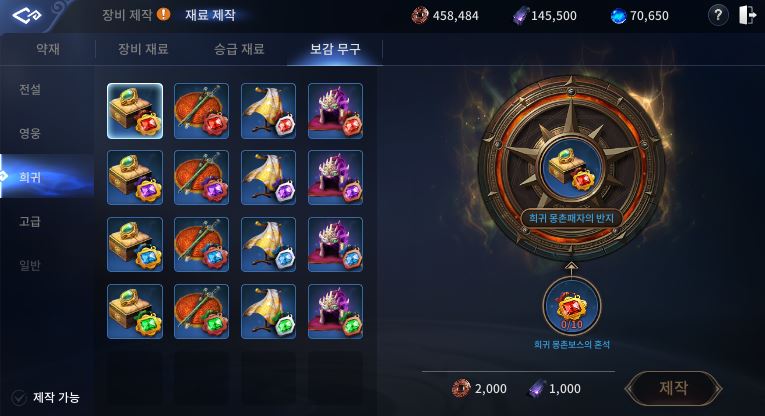The image size is (765, 416).
Task: Click the red gem material slot 0/10
Action: pyautogui.click(x=572, y=307)
